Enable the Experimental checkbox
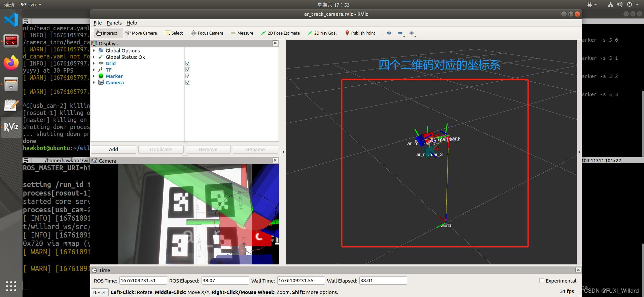 click(x=541, y=281)
